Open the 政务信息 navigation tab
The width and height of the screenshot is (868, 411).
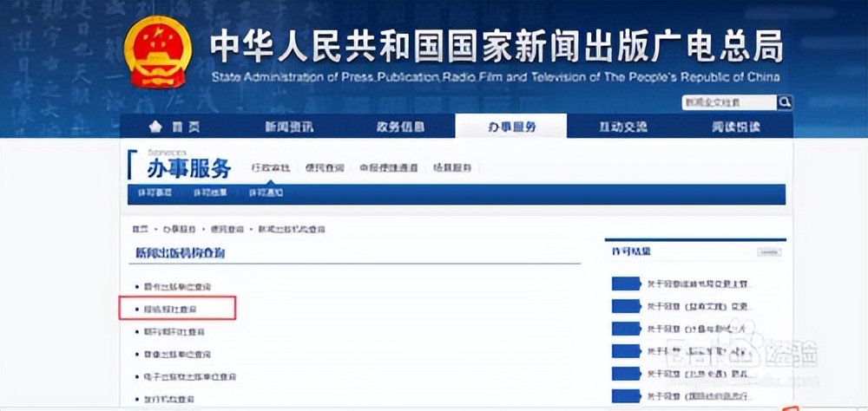pyautogui.click(x=400, y=127)
